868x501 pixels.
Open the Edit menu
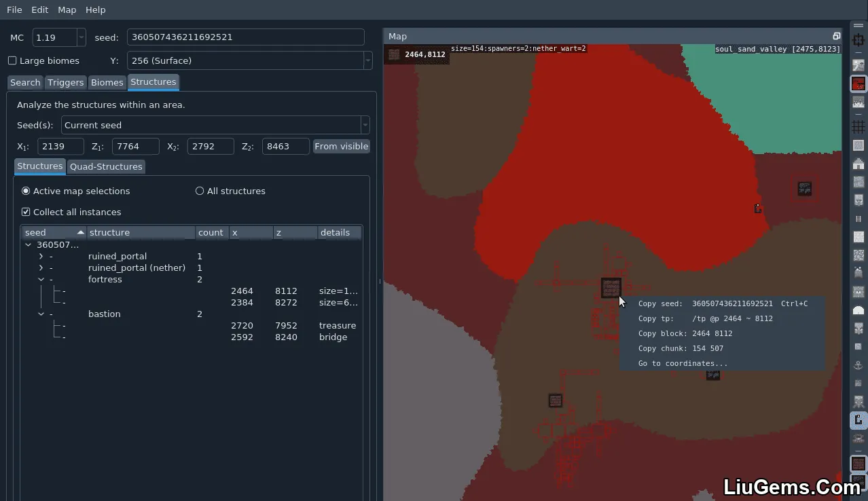tap(40, 10)
